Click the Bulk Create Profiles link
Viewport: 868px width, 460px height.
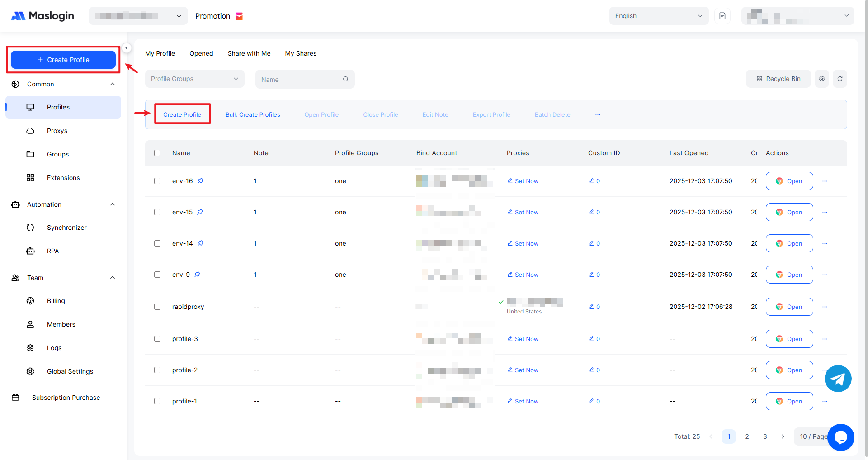[x=253, y=115]
